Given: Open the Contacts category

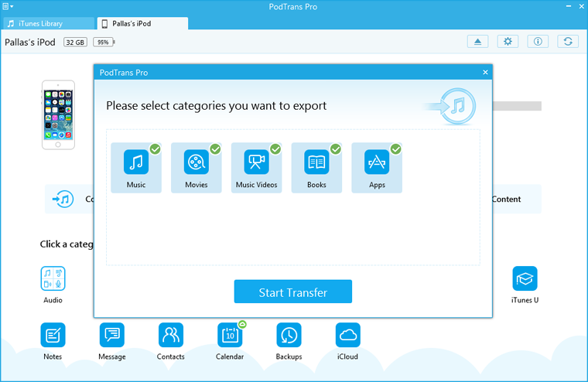Looking at the screenshot, I should pyautogui.click(x=170, y=336).
